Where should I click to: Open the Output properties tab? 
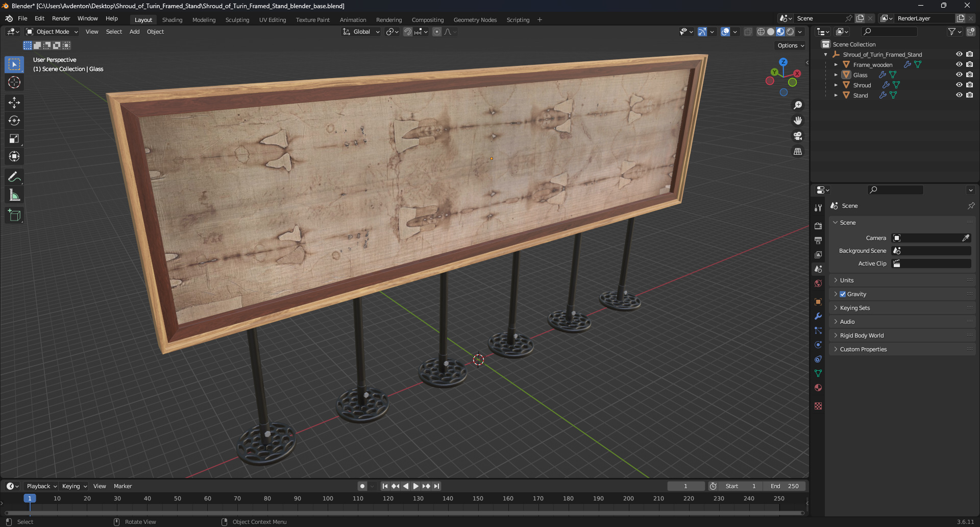coord(818,240)
